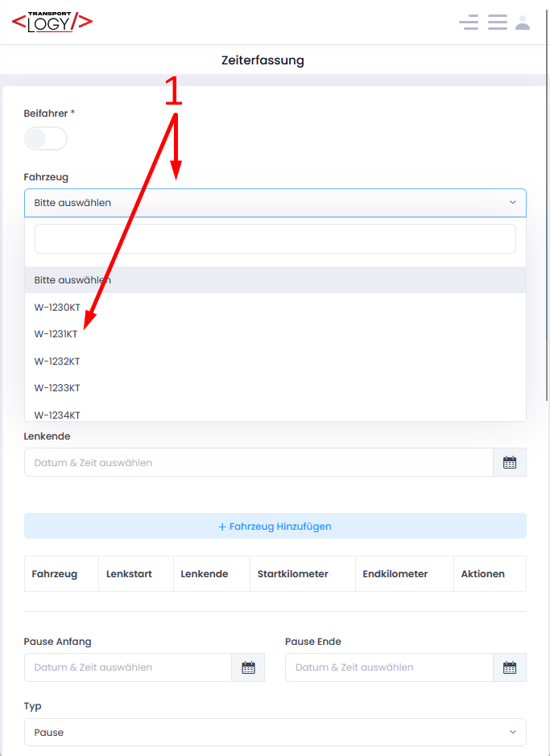Select the Bitte auswählen placeholder option
Viewport: 550px width, 756px height.
(x=72, y=280)
